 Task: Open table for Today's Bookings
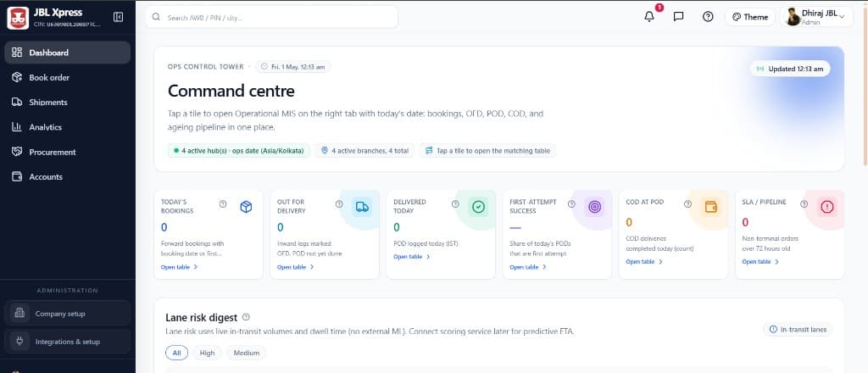point(180,267)
